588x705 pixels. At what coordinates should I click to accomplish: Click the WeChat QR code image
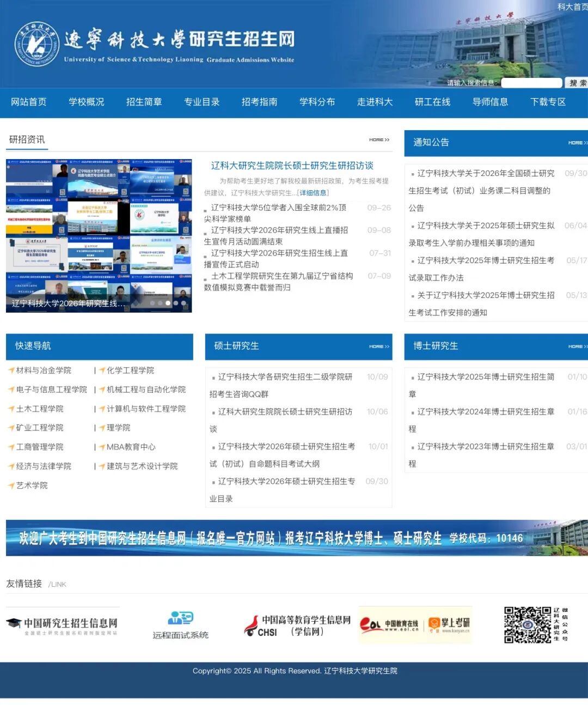click(527, 625)
